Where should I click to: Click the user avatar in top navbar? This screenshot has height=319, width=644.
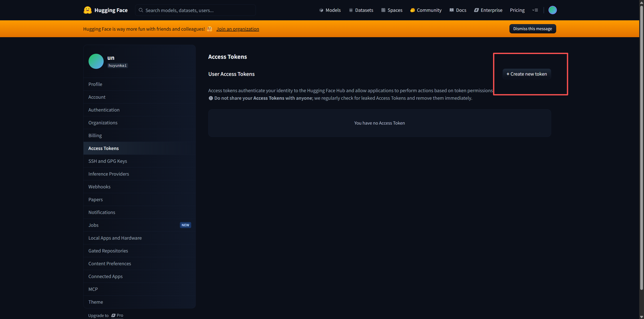552,10
